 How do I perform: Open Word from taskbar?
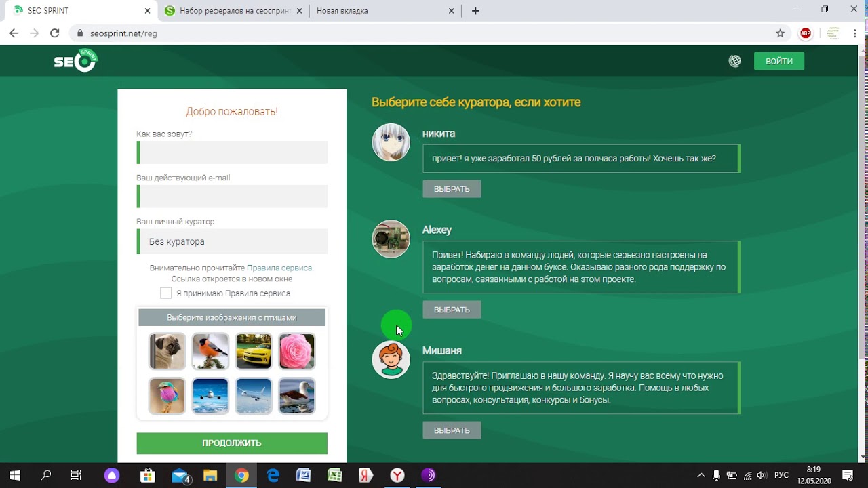pyautogui.click(x=303, y=475)
